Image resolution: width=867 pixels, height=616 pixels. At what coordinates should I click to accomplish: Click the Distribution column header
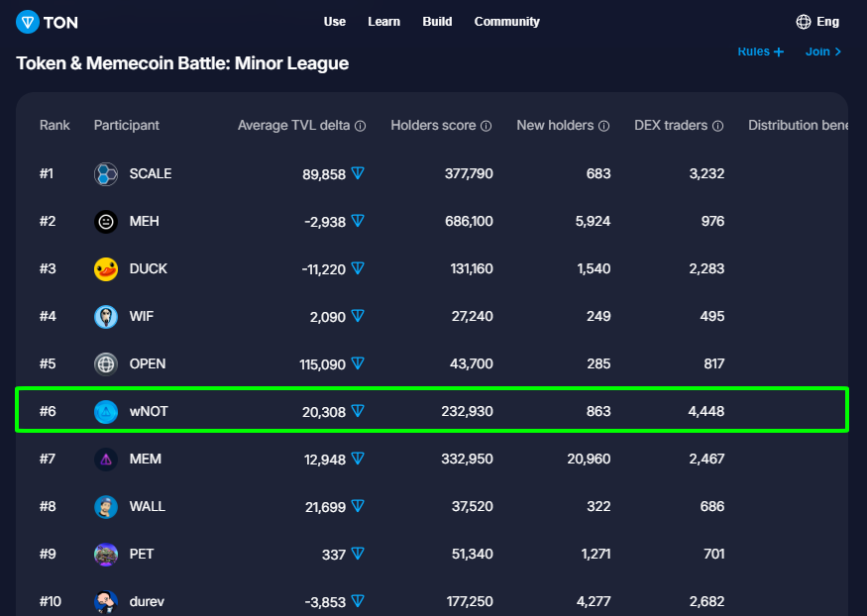(798, 126)
